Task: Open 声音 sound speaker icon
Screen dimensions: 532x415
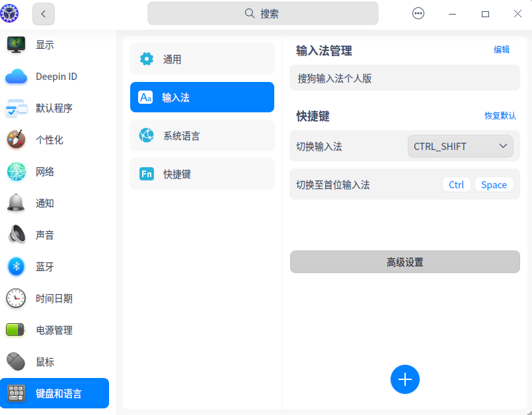Action: [16, 235]
